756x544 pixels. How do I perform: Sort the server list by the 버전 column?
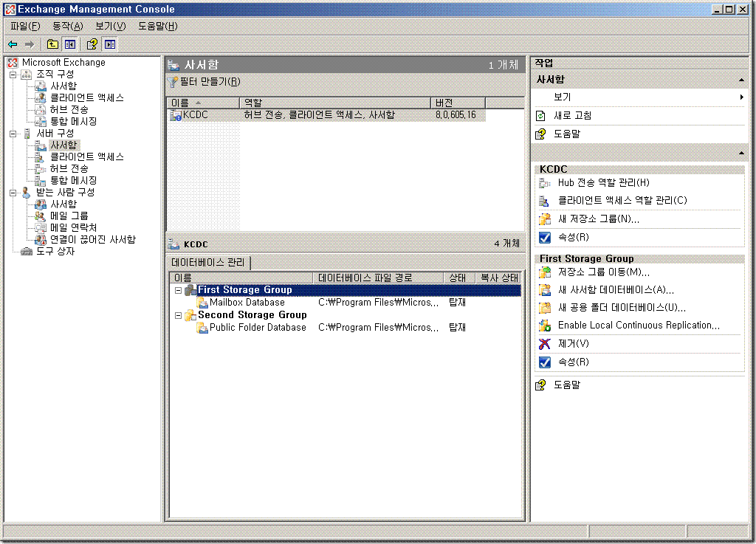pyautogui.click(x=458, y=103)
